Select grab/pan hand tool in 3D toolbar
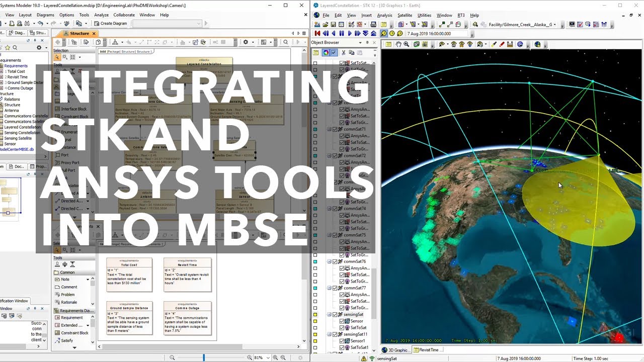The width and height of the screenshot is (644, 362). (398, 44)
